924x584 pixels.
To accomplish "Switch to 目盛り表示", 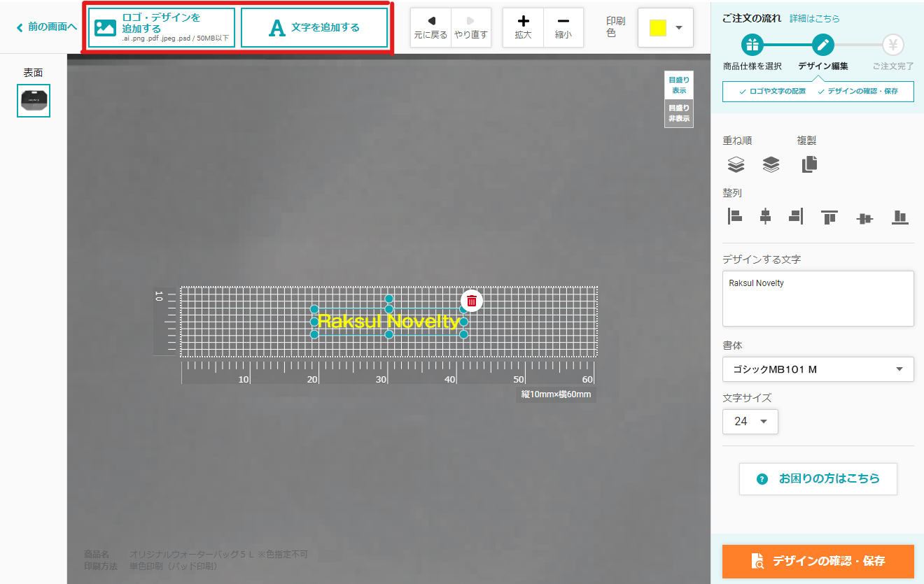I will pyautogui.click(x=678, y=85).
